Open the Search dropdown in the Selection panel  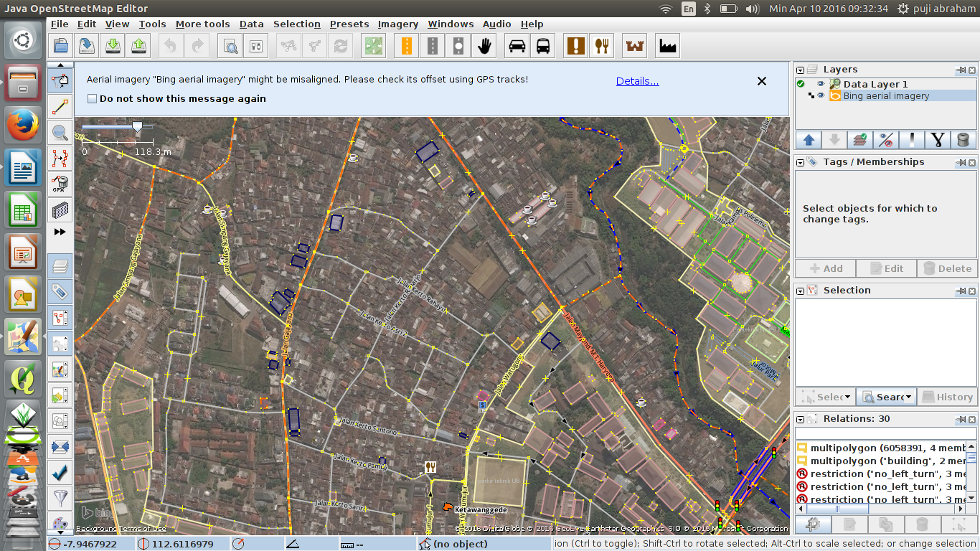pos(887,397)
